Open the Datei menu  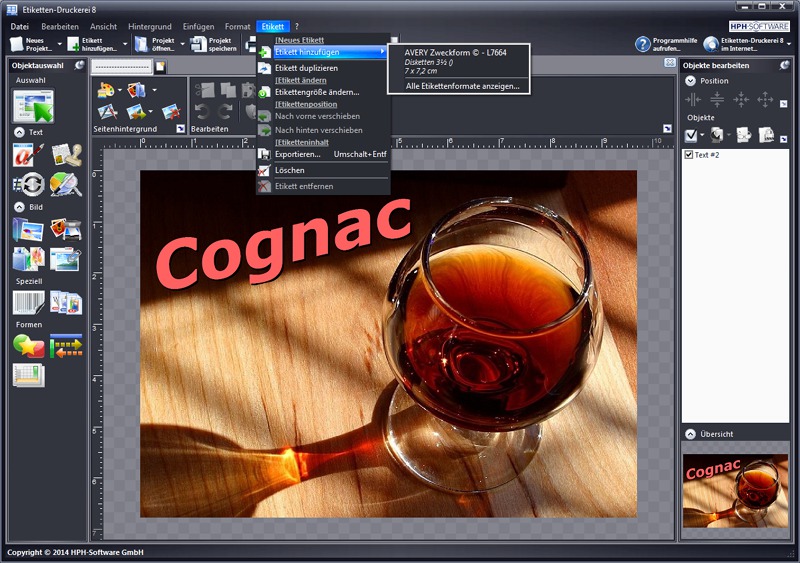(x=19, y=27)
